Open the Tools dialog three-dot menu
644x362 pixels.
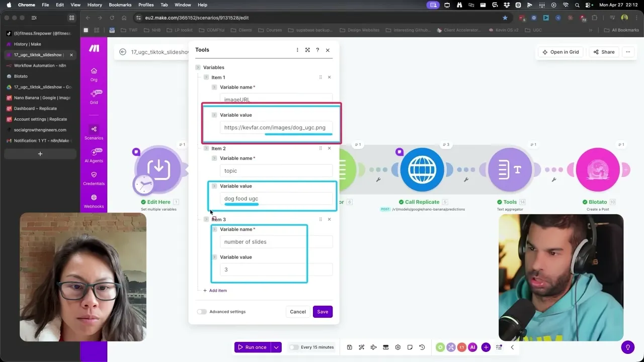point(297,50)
